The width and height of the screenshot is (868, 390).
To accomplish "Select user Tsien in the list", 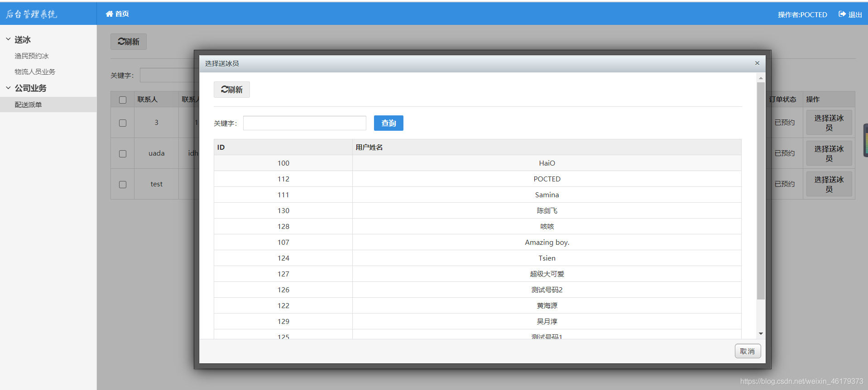I will [547, 258].
